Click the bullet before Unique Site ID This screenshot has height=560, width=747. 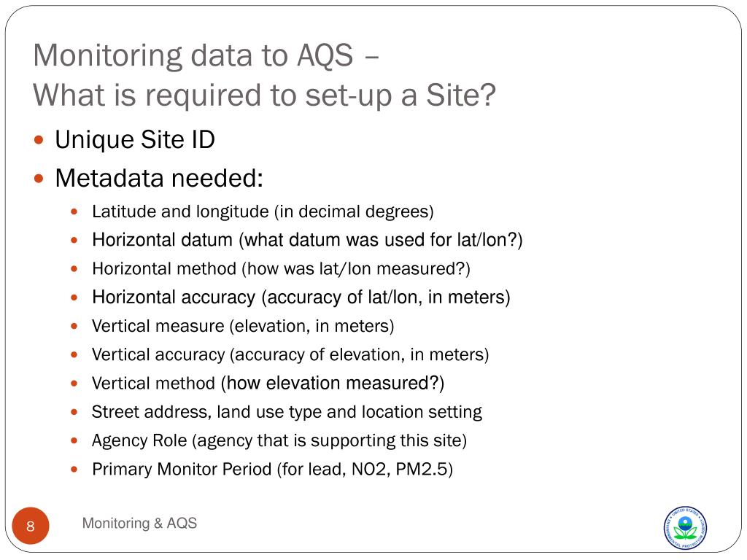pos(39,140)
